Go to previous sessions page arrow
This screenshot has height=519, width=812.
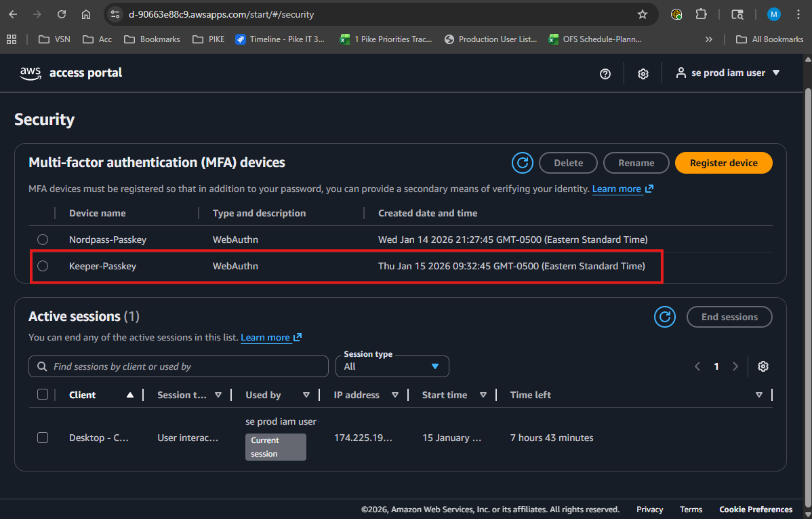point(697,366)
